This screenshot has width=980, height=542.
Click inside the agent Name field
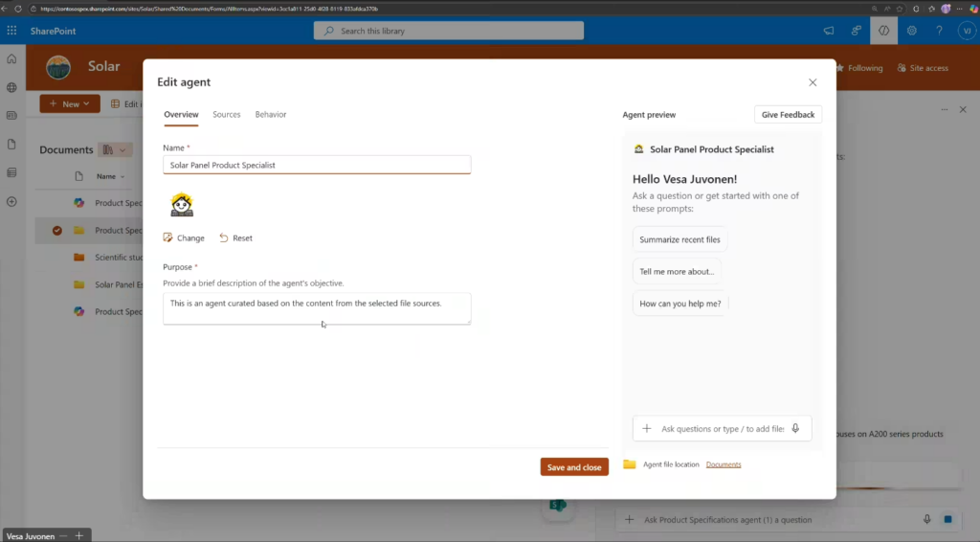pos(317,165)
